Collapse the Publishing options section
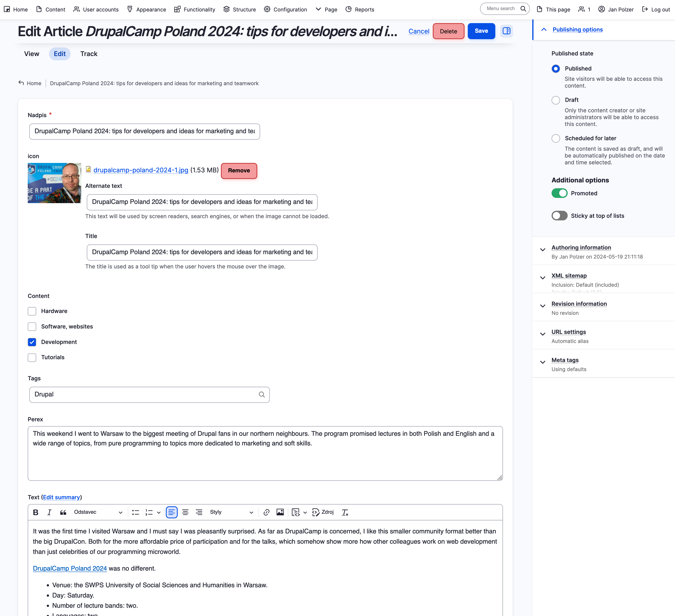Screen dimensions: 675x616 (577, 30)
